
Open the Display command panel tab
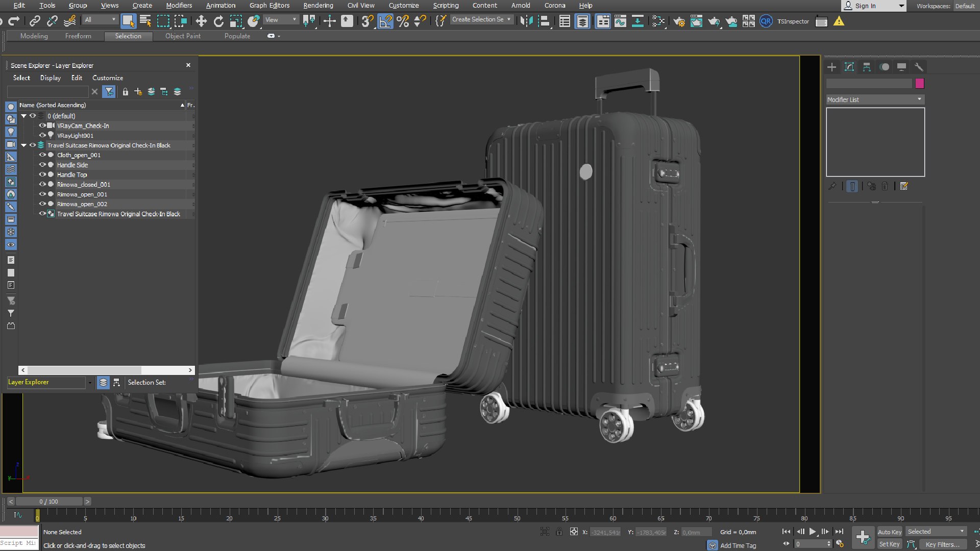pos(902,67)
